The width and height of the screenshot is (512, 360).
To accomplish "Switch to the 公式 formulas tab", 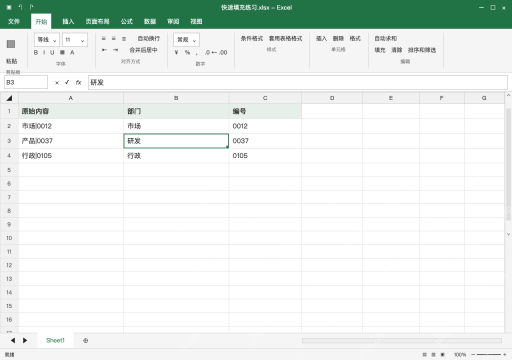I will 127,21.
